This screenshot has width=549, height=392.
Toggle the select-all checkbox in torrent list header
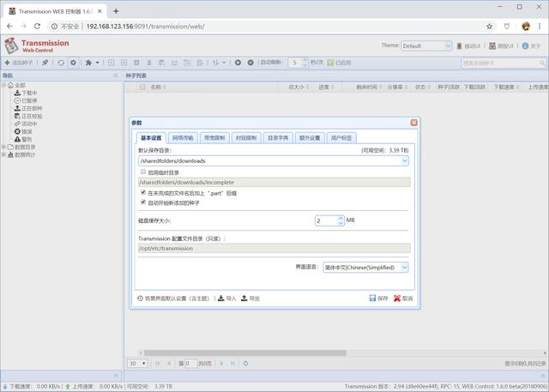pyautogui.click(x=142, y=87)
